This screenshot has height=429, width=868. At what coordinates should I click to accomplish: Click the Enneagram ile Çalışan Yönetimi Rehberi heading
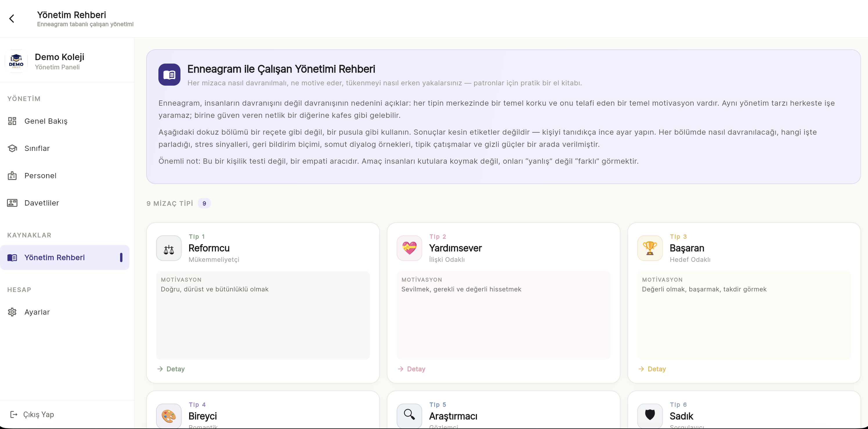tap(281, 69)
